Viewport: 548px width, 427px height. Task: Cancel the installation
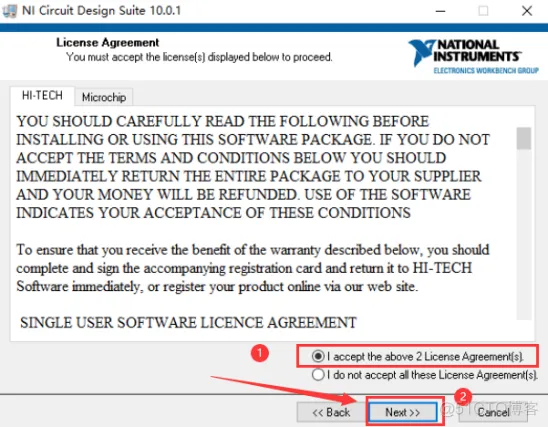(493, 412)
